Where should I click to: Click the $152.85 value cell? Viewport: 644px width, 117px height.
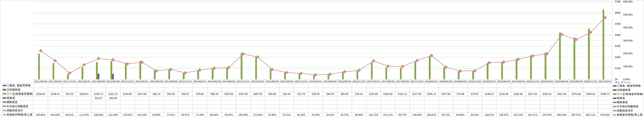click(x=373, y=94)
